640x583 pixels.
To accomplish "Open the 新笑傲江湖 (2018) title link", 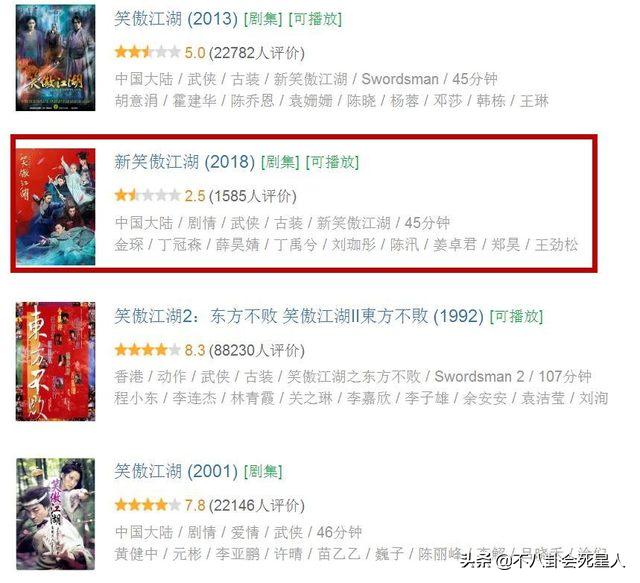I will [x=184, y=162].
